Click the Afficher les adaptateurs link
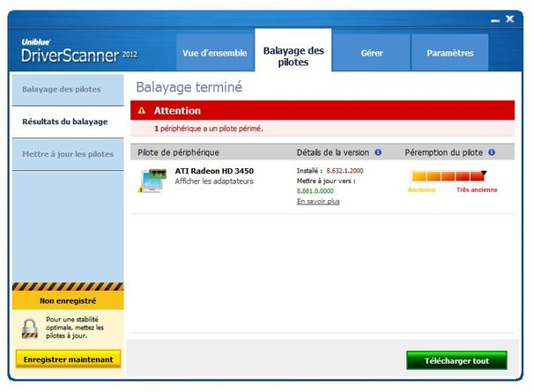533x392 pixels. pos(214,181)
